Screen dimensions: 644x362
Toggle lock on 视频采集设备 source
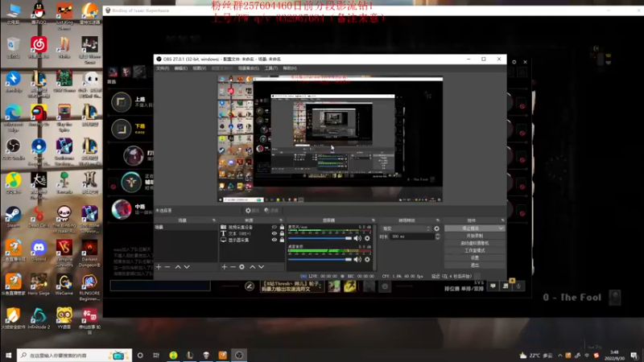pos(282,227)
